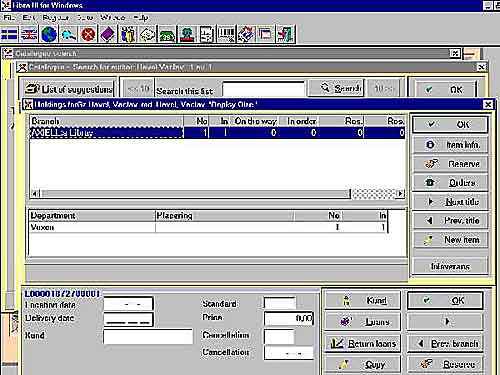500x375 pixels.
Task: Click the scrollbar right arrow in branch list
Action: 400,194
